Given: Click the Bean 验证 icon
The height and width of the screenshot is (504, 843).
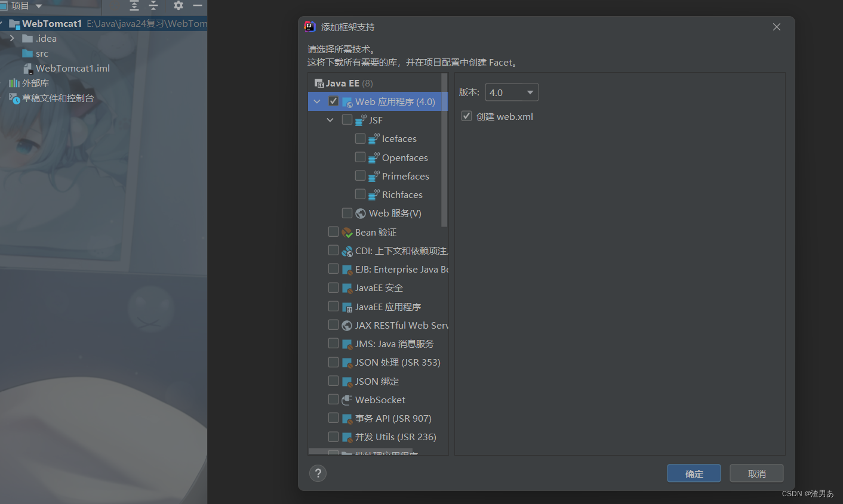Looking at the screenshot, I should tap(347, 233).
